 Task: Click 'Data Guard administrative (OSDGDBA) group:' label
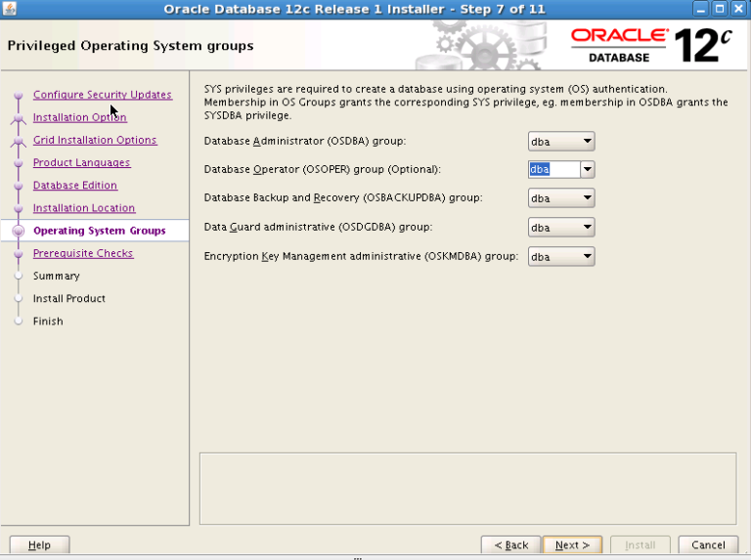pyautogui.click(x=318, y=227)
